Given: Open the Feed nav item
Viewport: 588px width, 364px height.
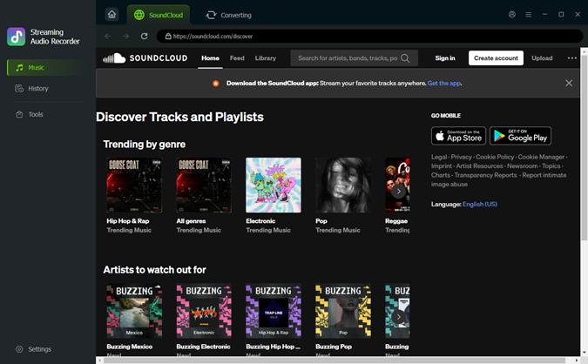Looking at the screenshot, I should 237,58.
